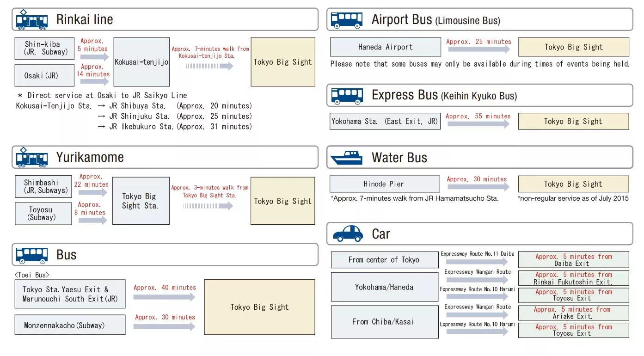This screenshot has width=644, height=356.
Task: Click the Car section car icon
Action: 348,233
